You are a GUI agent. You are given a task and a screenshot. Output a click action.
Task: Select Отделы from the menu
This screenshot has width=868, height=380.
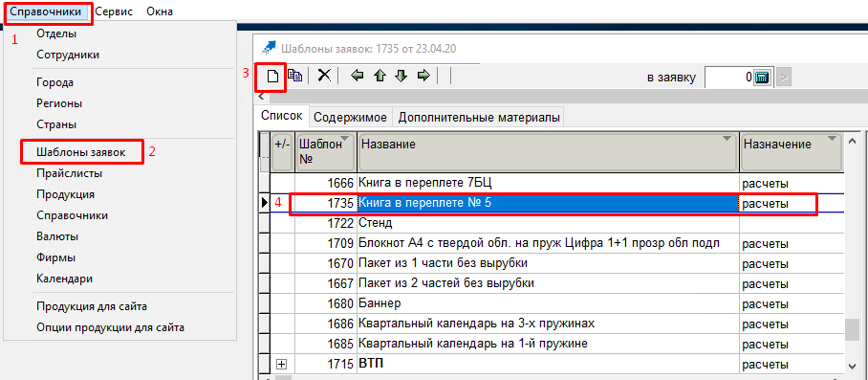pos(56,34)
